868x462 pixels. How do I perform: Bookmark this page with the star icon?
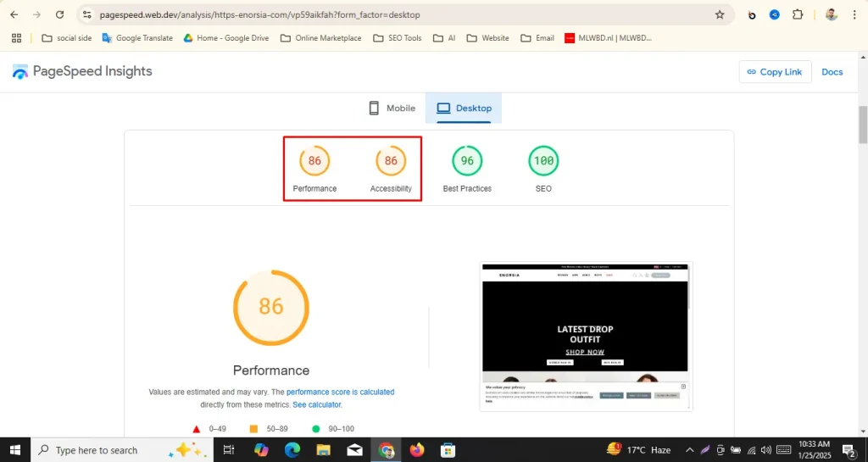coord(720,14)
